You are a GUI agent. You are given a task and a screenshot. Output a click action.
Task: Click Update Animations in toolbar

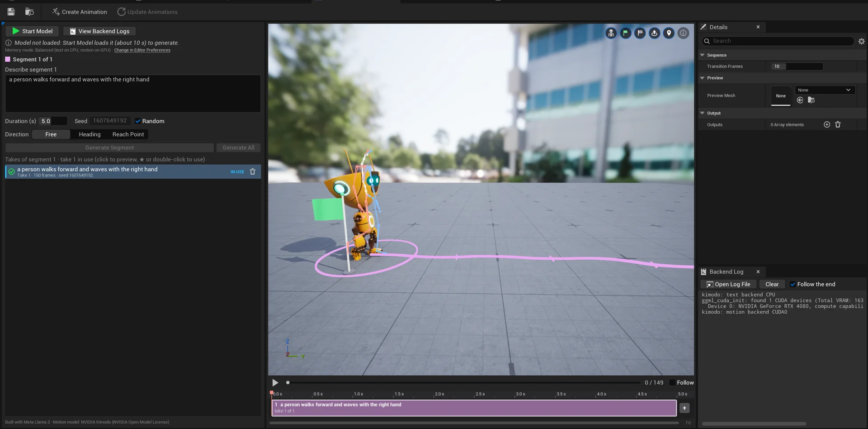point(147,12)
